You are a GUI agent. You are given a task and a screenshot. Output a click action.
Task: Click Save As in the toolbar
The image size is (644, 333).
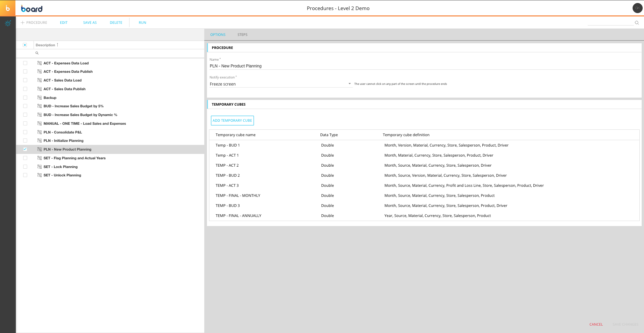[90, 23]
